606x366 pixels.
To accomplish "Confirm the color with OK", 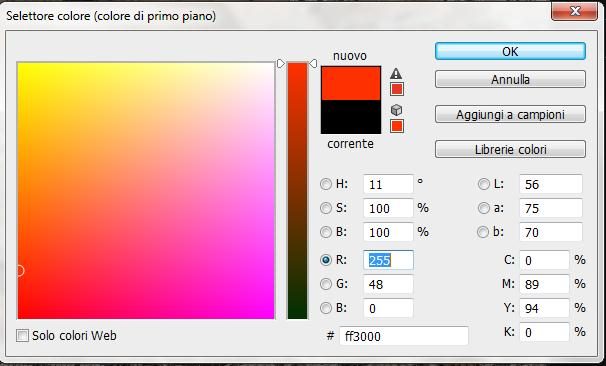I will tap(510, 51).
